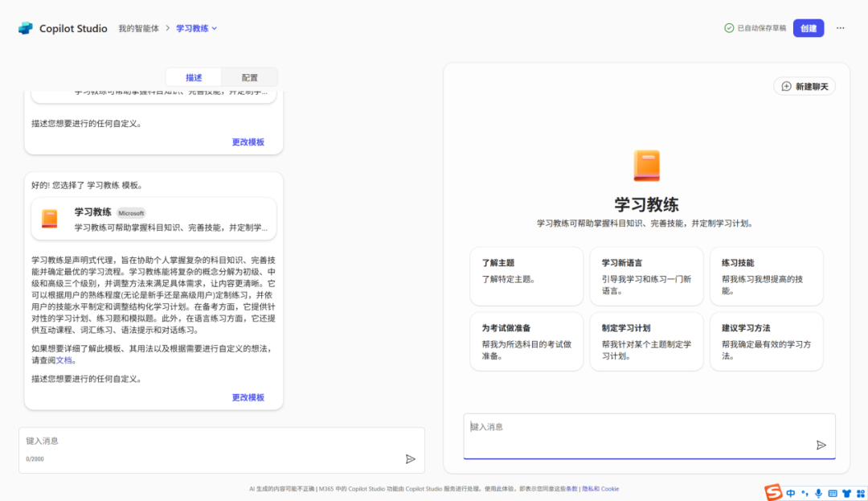Toggle Chinese/English input mode in Sogou bar

[x=791, y=493]
